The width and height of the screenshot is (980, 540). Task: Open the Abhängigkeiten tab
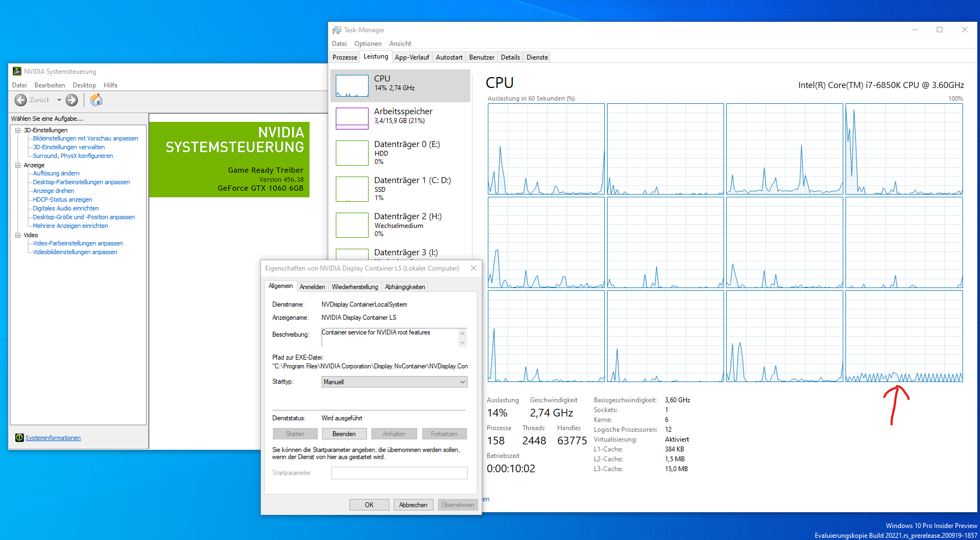pos(405,287)
